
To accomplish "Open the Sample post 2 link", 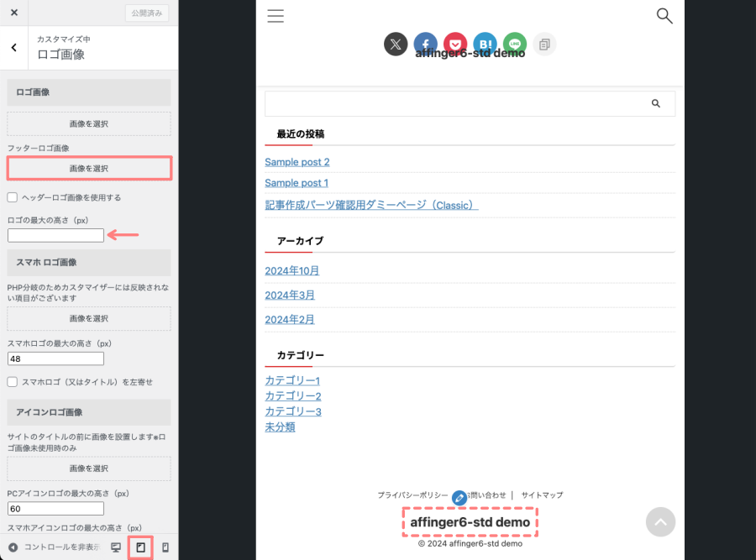I will coord(297,162).
